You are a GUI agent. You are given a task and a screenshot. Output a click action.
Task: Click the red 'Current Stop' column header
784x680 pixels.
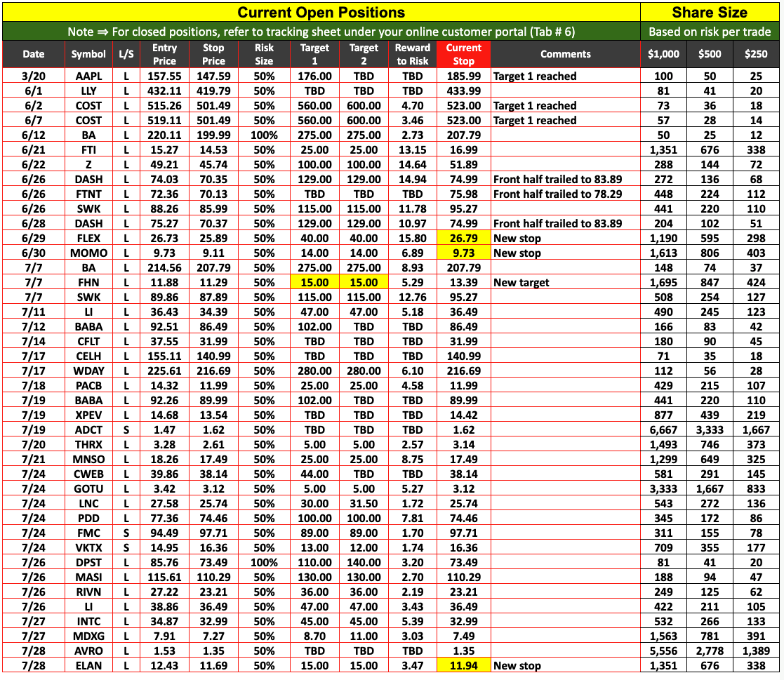click(x=463, y=54)
